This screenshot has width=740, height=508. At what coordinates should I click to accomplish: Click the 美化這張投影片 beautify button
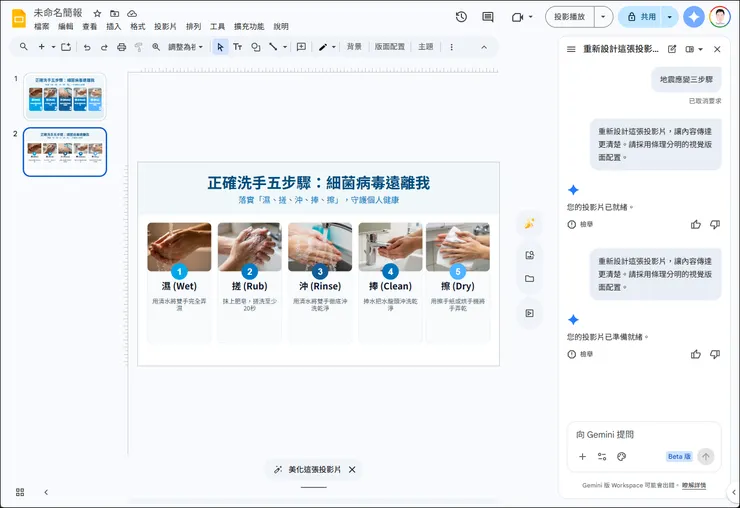click(x=308, y=469)
